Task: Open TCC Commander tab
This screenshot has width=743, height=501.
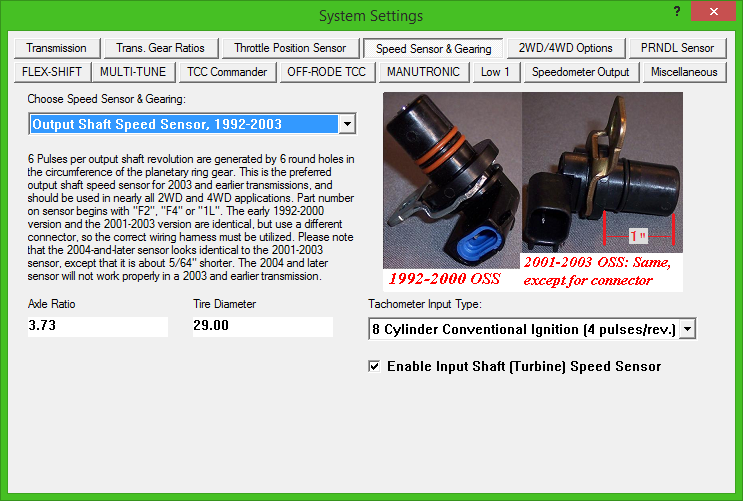Action: [x=226, y=72]
